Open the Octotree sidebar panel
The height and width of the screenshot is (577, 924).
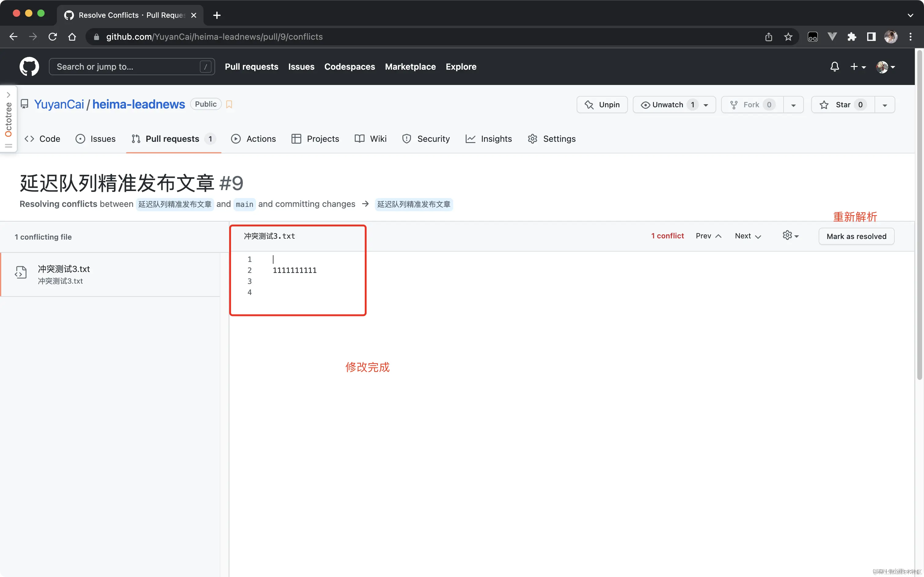click(x=8, y=118)
